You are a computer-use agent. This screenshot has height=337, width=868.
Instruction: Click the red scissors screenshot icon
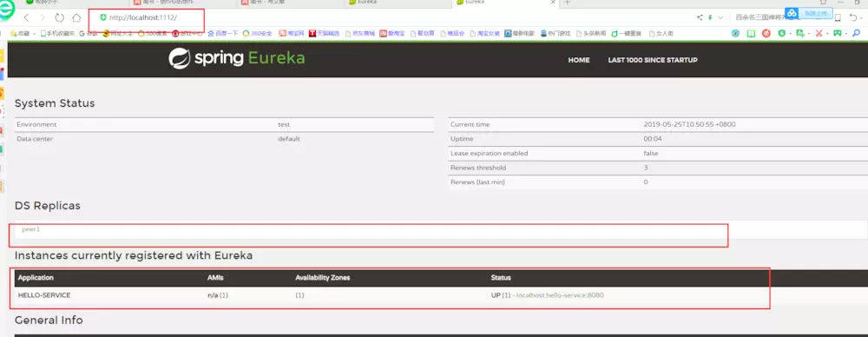[x=819, y=33]
